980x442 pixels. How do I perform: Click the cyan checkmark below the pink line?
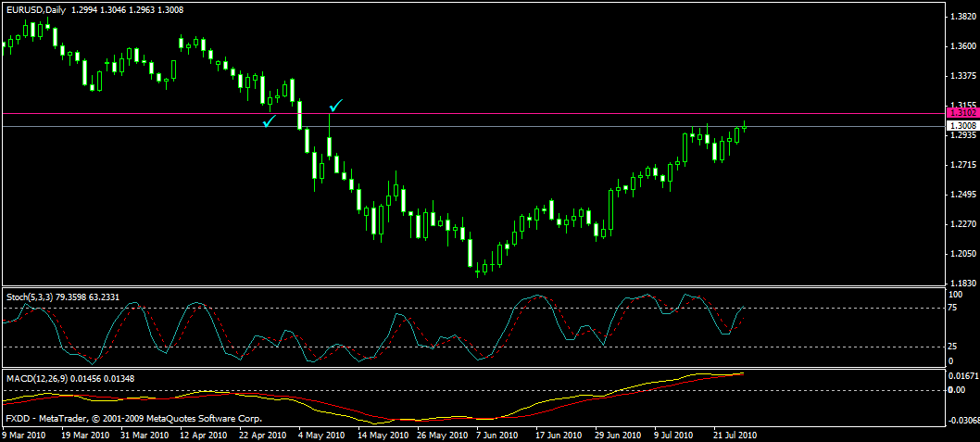click(270, 120)
